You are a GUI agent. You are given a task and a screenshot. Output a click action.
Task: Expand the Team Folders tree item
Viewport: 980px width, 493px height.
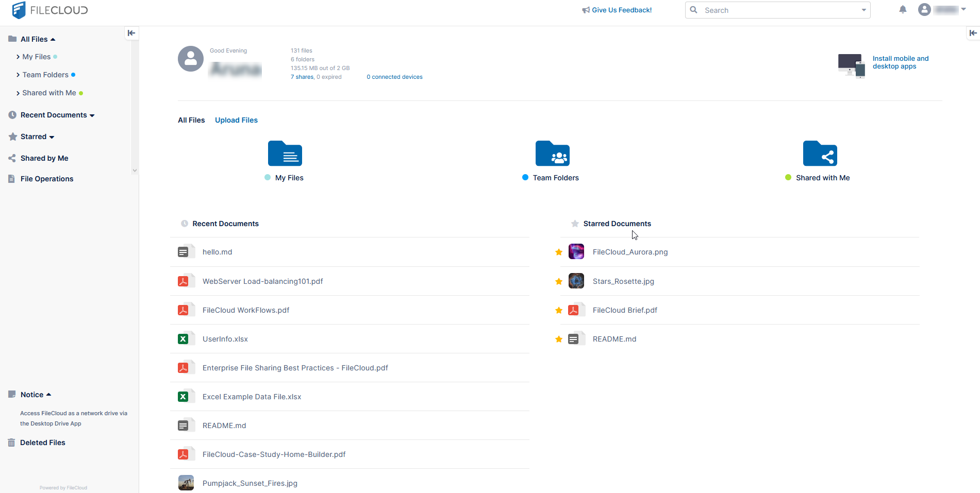tap(18, 75)
